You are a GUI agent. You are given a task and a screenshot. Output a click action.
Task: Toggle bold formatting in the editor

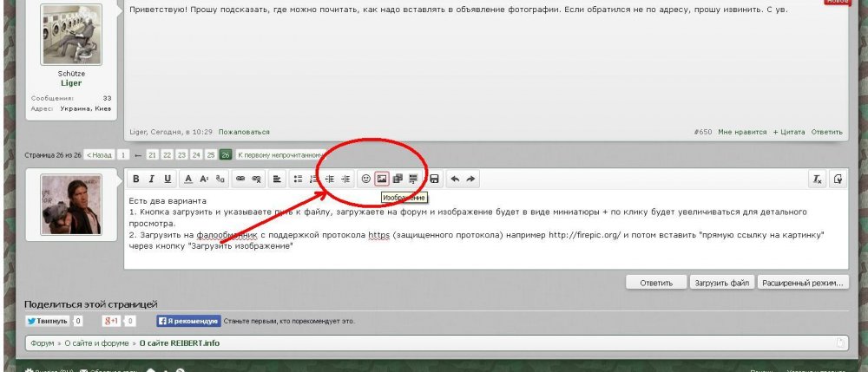pyautogui.click(x=136, y=179)
